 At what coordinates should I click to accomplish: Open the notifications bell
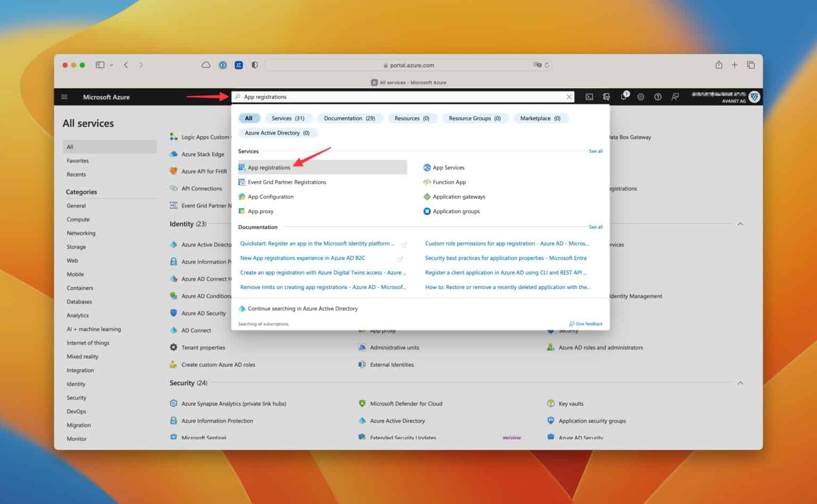point(623,97)
